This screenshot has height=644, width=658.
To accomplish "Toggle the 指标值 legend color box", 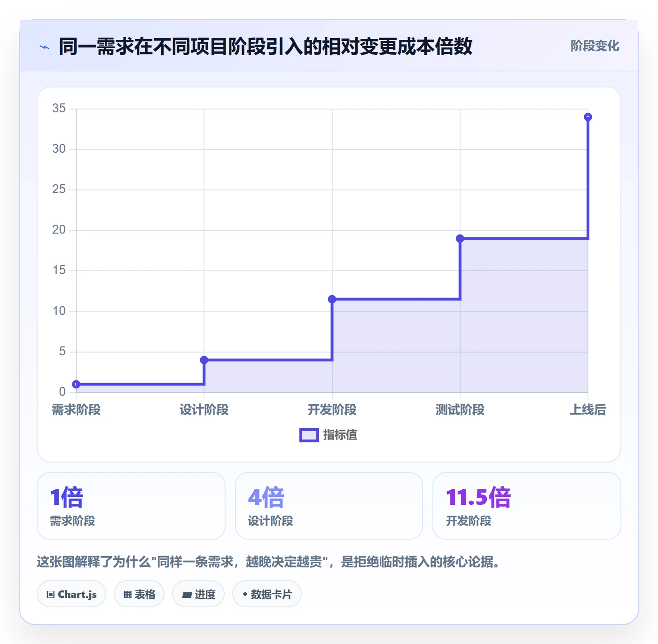I will click(309, 435).
